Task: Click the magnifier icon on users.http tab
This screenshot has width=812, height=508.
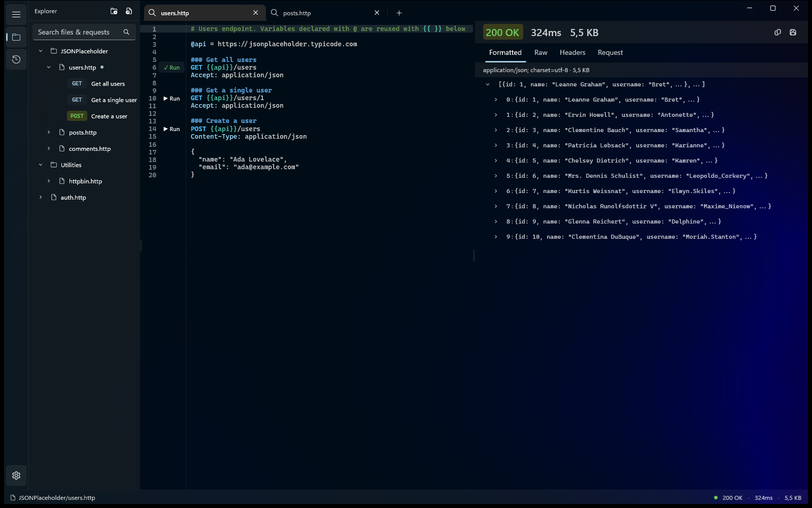Action: [x=152, y=13]
